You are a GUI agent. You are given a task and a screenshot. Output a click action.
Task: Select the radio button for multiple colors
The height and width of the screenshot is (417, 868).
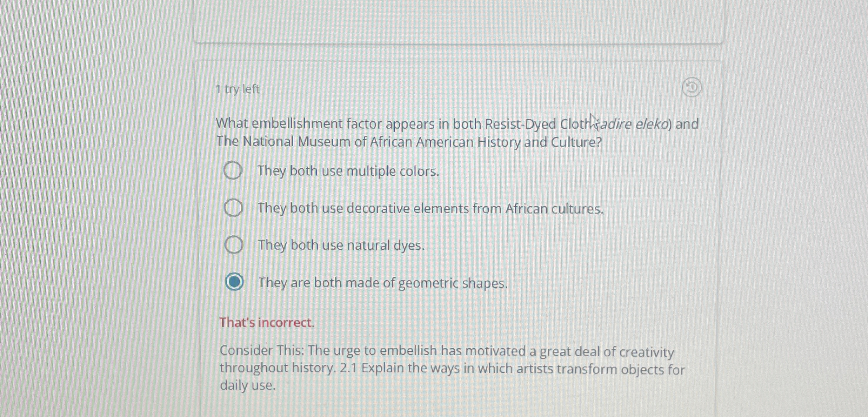(x=233, y=171)
